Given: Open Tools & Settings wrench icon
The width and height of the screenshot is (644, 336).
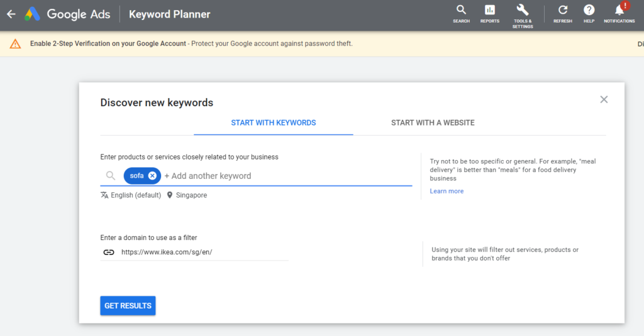Looking at the screenshot, I should point(523,16).
